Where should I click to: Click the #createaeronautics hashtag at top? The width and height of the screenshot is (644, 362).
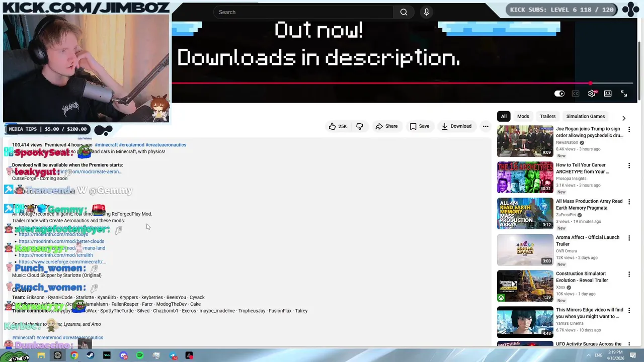166,145
